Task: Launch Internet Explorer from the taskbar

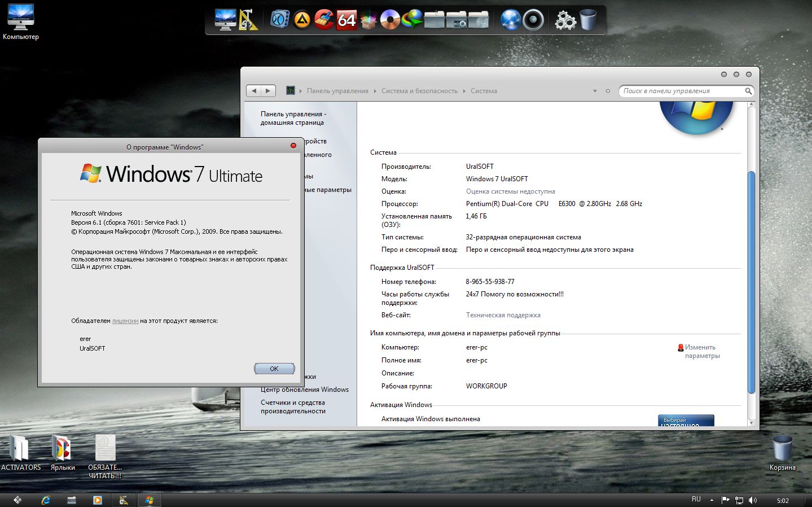Action: pyautogui.click(x=46, y=500)
